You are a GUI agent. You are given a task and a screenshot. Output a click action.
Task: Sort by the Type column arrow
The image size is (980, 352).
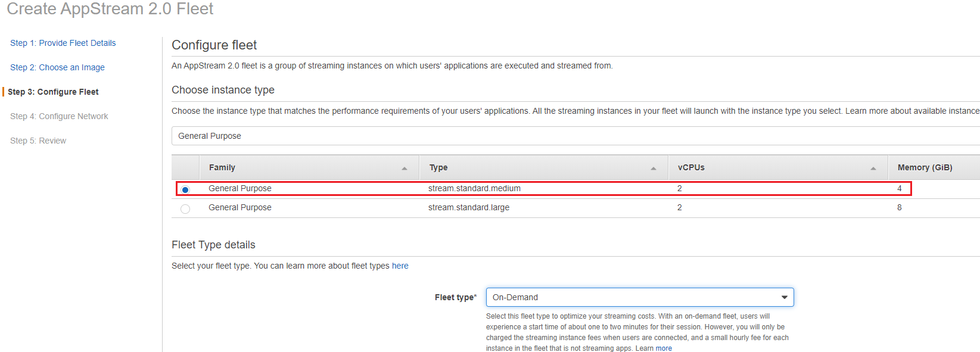(x=654, y=169)
